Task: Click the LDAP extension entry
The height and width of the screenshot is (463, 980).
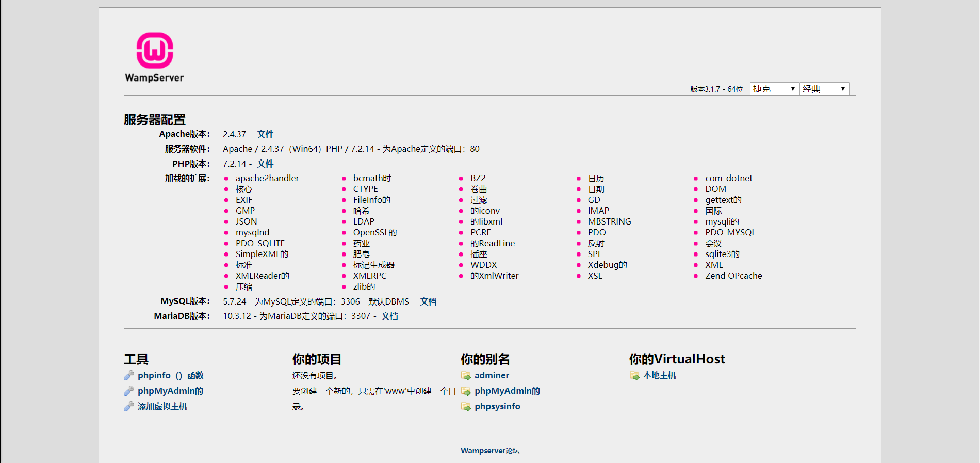Action: pyautogui.click(x=364, y=221)
